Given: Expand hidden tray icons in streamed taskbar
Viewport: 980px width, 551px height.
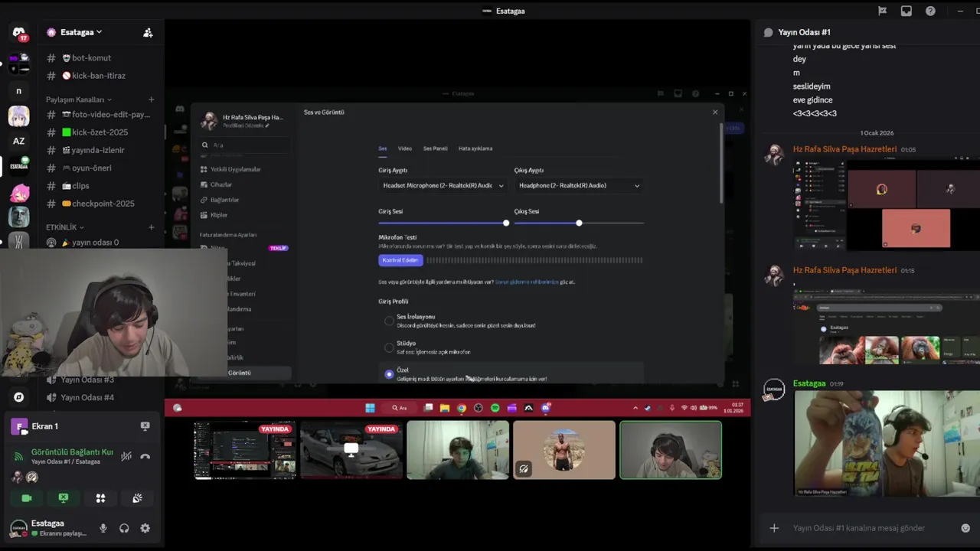Looking at the screenshot, I should [635, 408].
